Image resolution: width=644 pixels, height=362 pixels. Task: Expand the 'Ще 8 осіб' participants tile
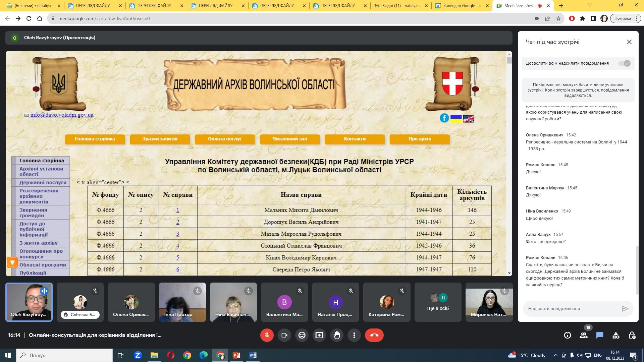438,302
